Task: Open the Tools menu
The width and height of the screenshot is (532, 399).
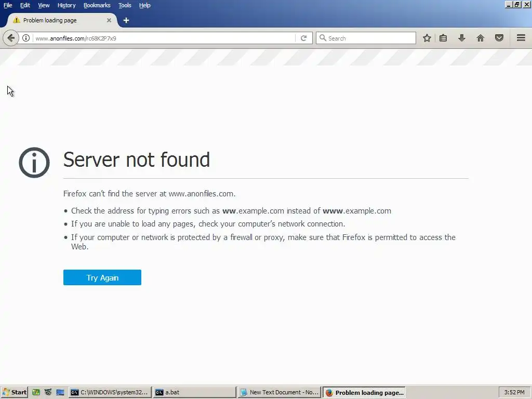Action: click(125, 5)
